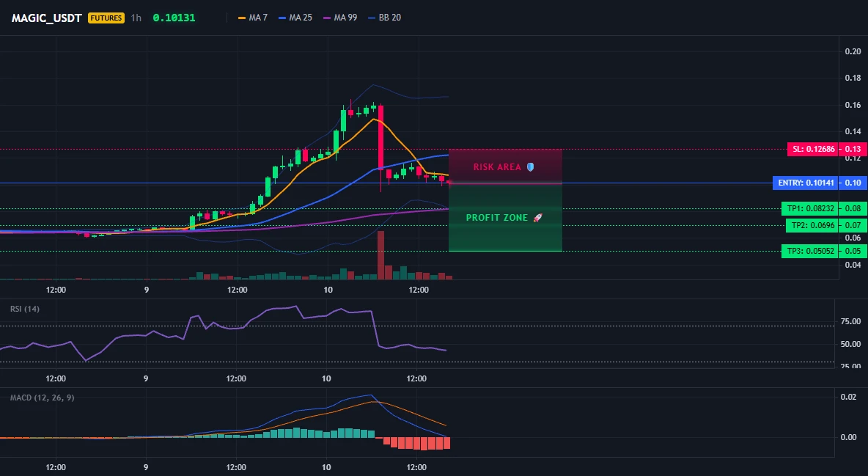
Task: Click the MAGIC_USDT symbol title
Action: [x=46, y=18]
